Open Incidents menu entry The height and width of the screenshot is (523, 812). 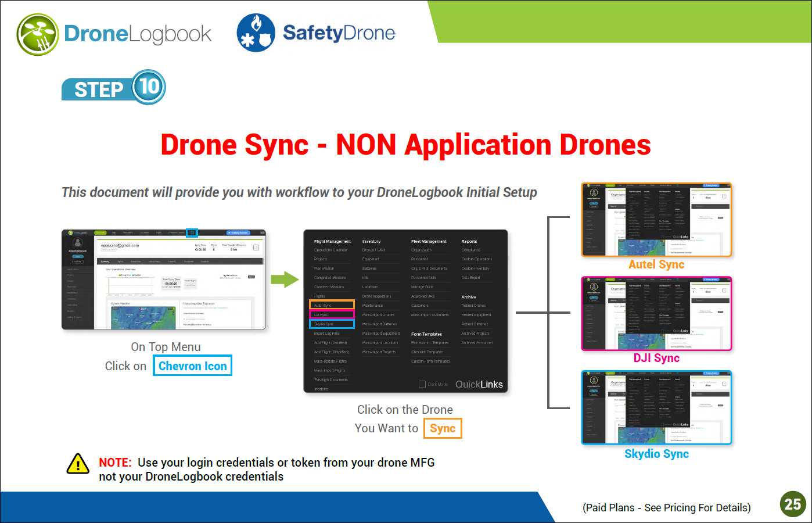coord(321,389)
